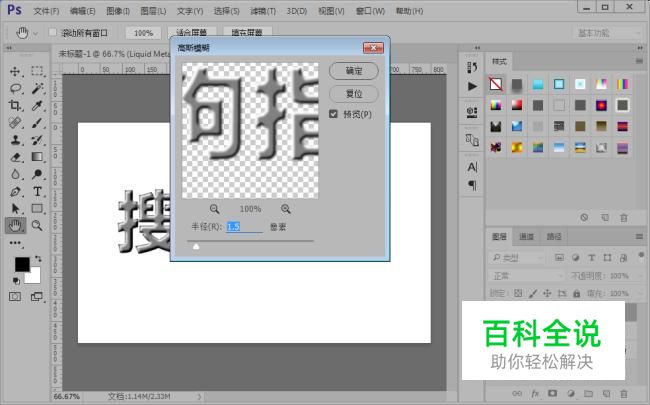Confirm the Gaussian blur dialog
Screen dimensions: 650x405
click(x=354, y=71)
